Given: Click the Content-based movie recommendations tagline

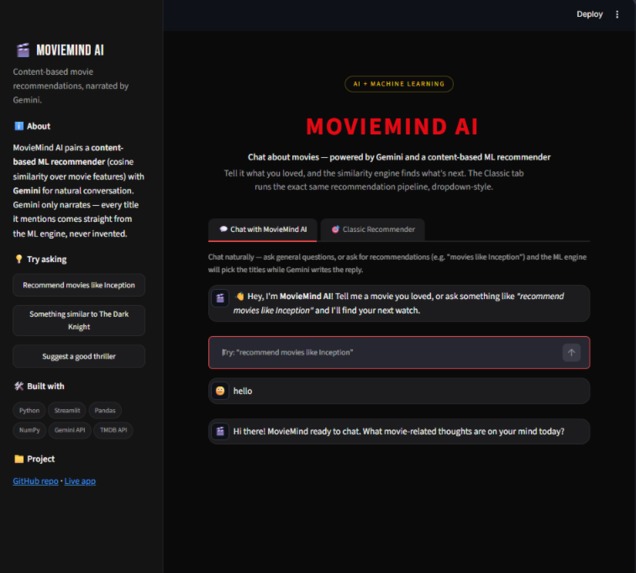Looking at the screenshot, I should pos(71,86).
